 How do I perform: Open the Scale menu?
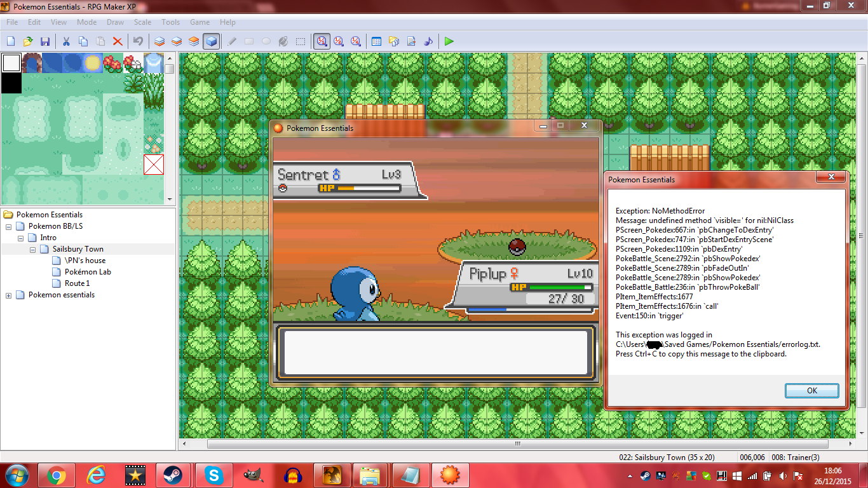click(142, 22)
